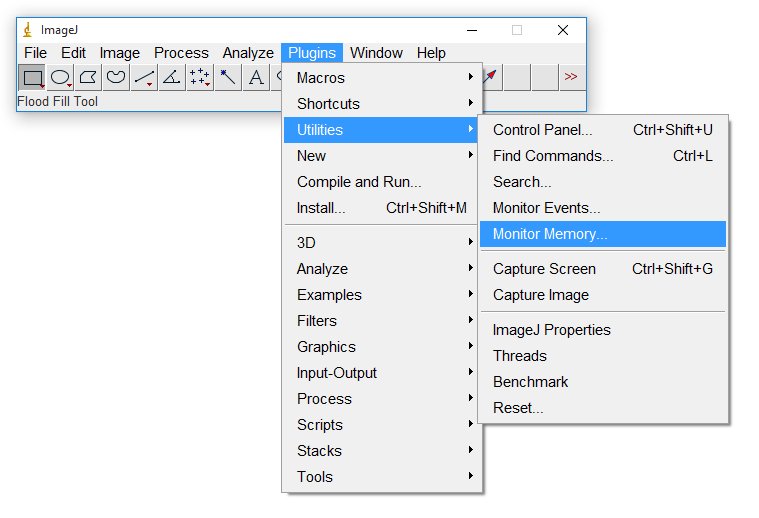Viewport: 759px width, 518px height.
Task: Choose Install... from Plugins menu
Action: click(382, 208)
